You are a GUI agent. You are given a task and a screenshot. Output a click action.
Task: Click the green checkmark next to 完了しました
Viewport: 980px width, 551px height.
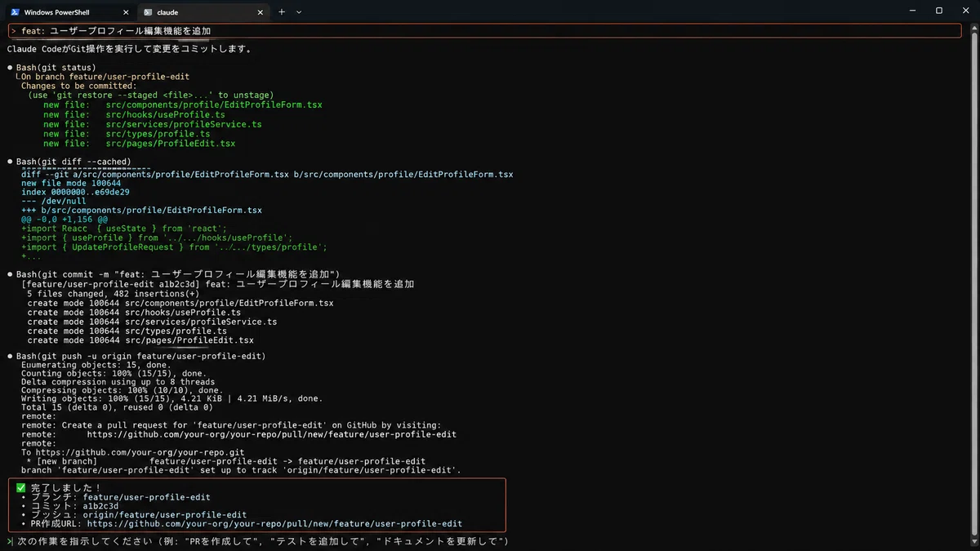tap(21, 488)
